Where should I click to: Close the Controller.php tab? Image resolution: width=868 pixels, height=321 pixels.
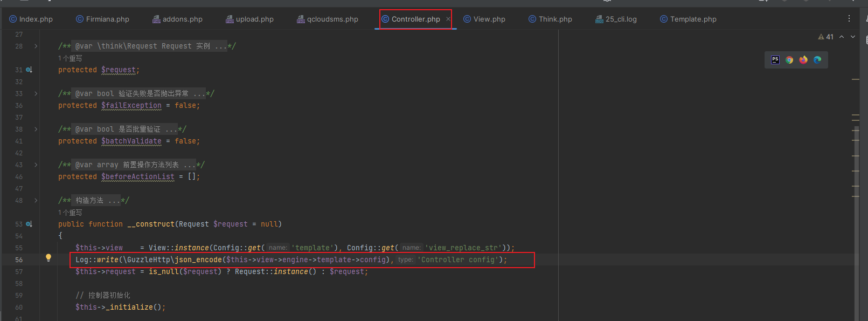(448, 19)
